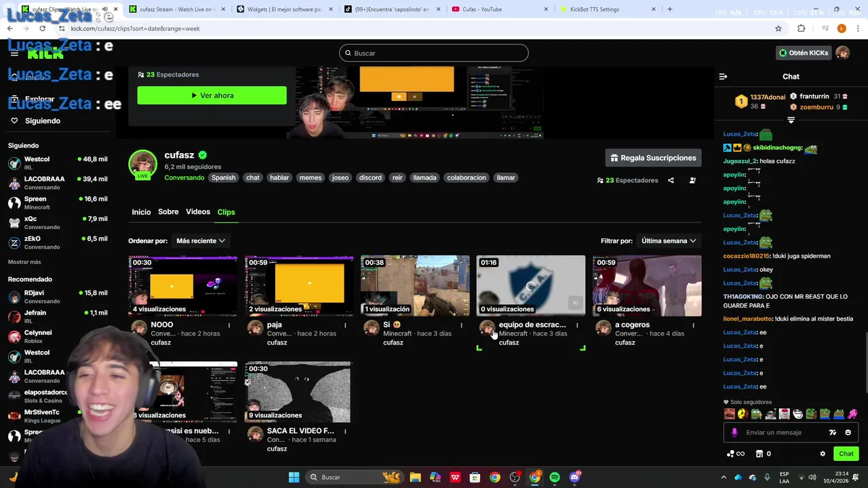Click the purple microphone icon in chat input

[734, 432]
